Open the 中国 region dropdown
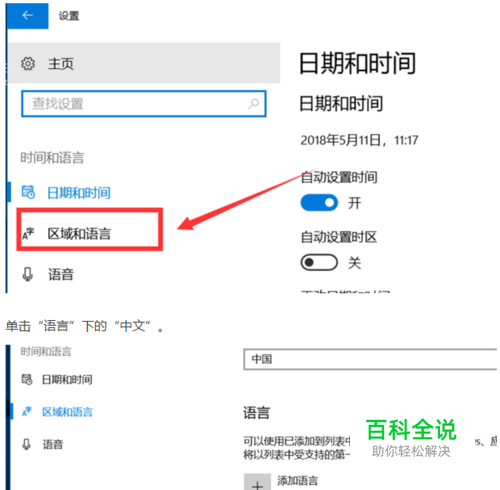The height and width of the screenshot is (490, 500). coord(370,359)
